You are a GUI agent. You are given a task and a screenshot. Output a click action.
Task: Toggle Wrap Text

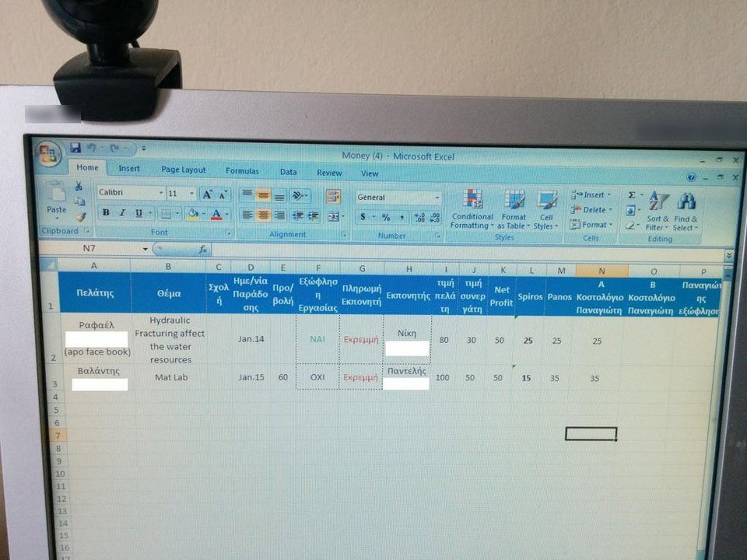333,197
